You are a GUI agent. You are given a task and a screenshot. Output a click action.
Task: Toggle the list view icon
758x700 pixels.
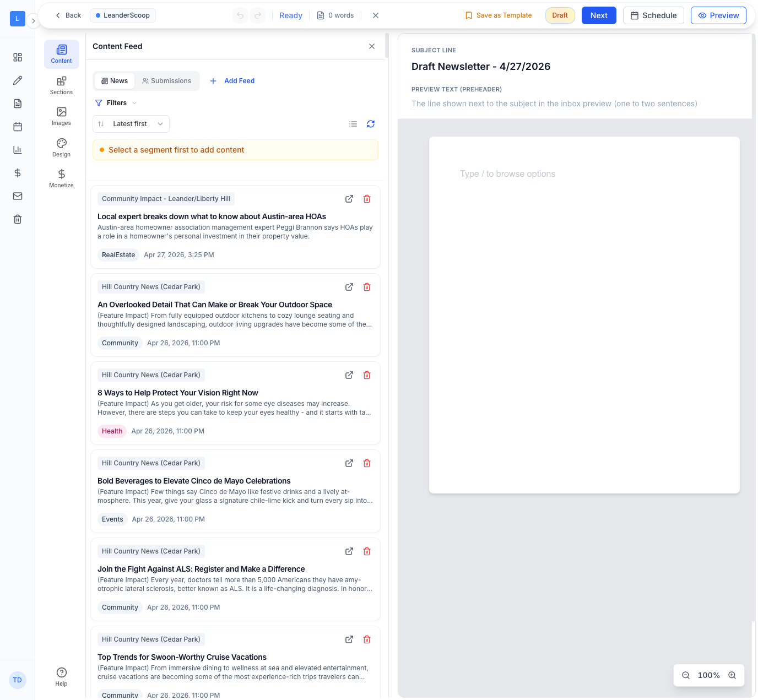tap(353, 124)
